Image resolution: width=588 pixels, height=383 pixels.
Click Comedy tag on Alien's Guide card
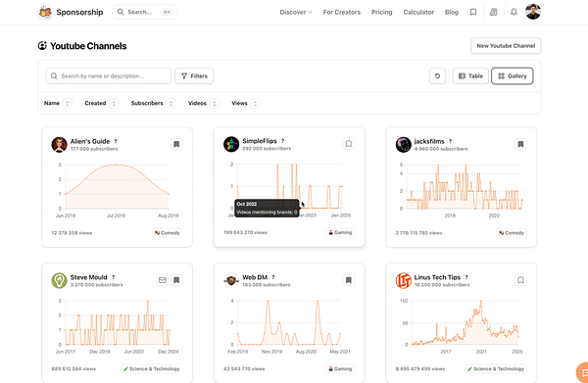coord(168,233)
